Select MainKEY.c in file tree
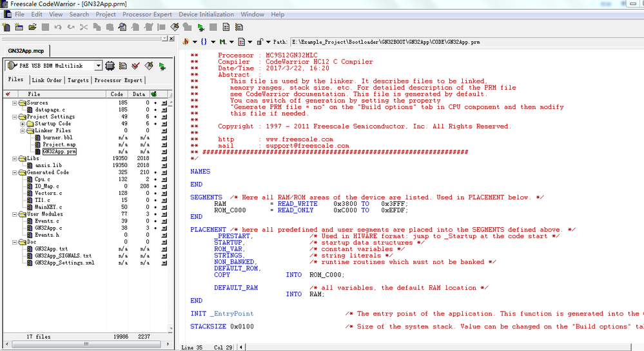The height and width of the screenshot is (351, 644). tap(48, 207)
